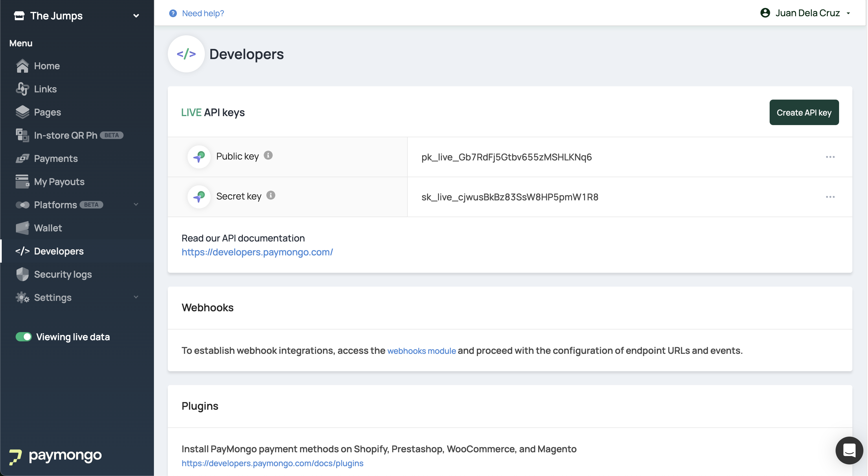Click the Platforms toggle-shaped icon
Screen dimensions: 868x476
coord(22,205)
